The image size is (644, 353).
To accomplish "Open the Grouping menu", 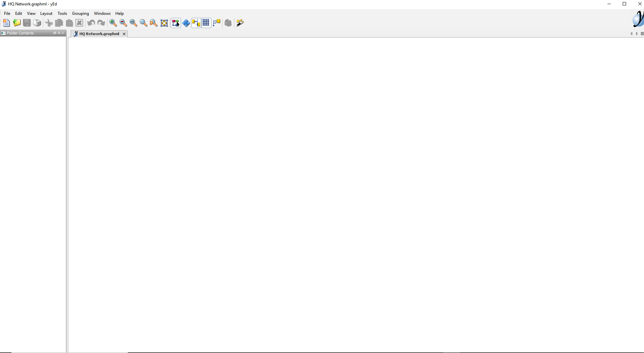I will click(x=80, y=14).
